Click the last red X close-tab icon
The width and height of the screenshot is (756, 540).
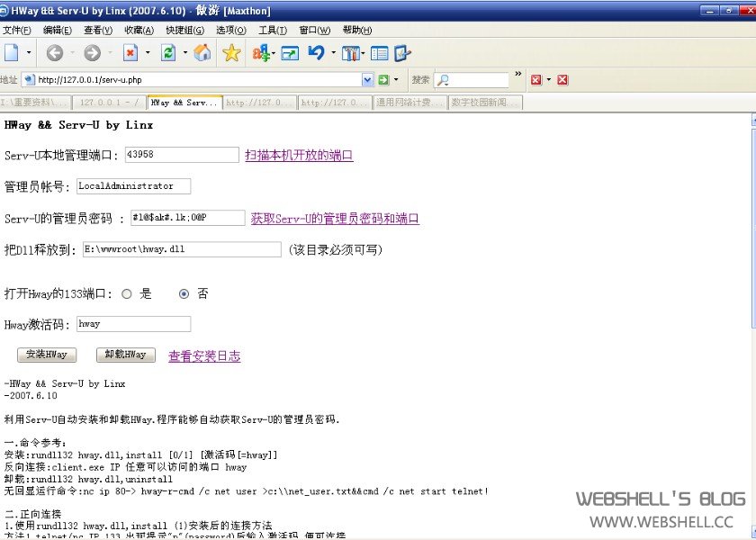[562, 80]
